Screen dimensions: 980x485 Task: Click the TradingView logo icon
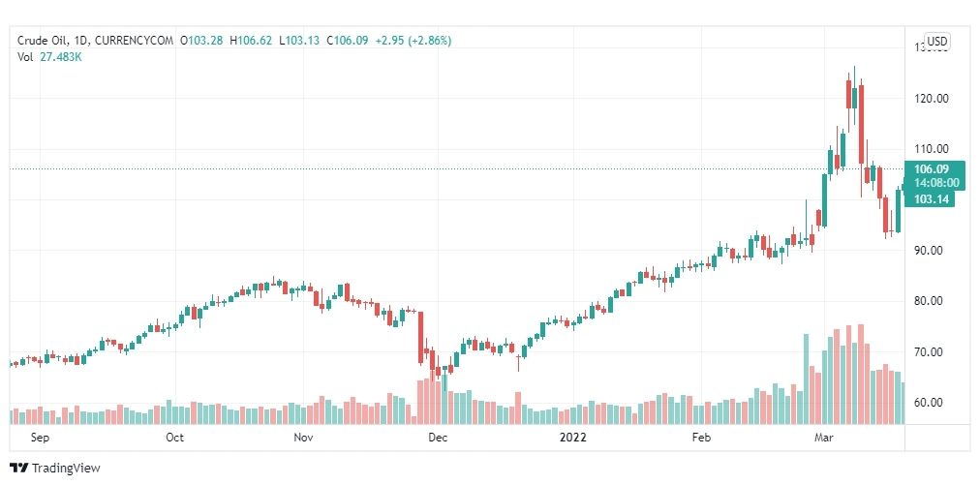pyautogui.click(x=19, y=468)
